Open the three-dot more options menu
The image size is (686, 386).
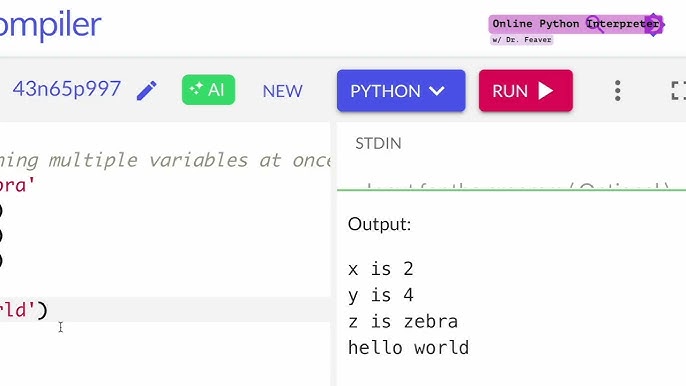tap(617, 91)
